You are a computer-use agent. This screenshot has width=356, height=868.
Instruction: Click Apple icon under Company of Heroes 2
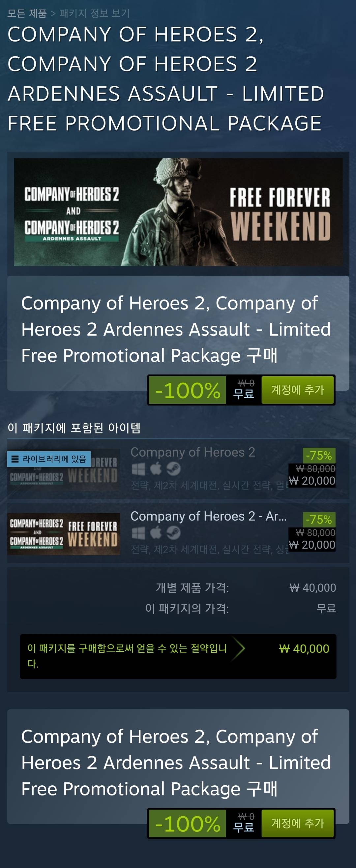coord(156,468)
